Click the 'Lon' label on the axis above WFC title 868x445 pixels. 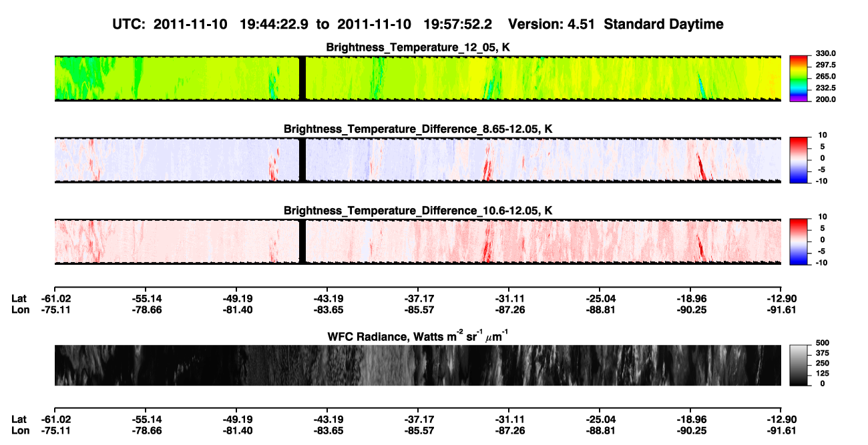click(x=21, y=310)
